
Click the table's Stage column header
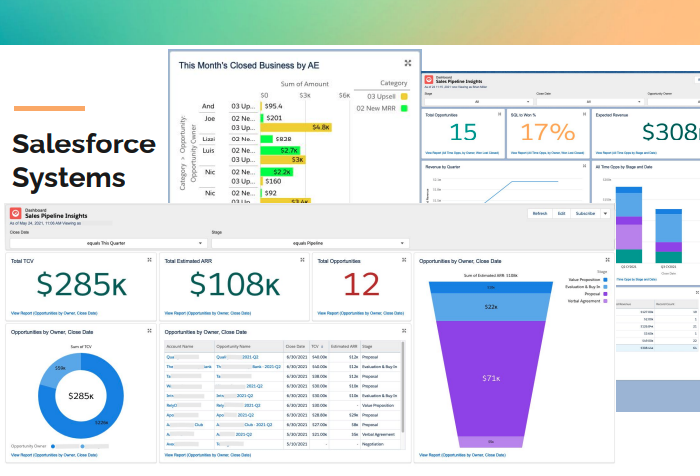coord(380,347)
